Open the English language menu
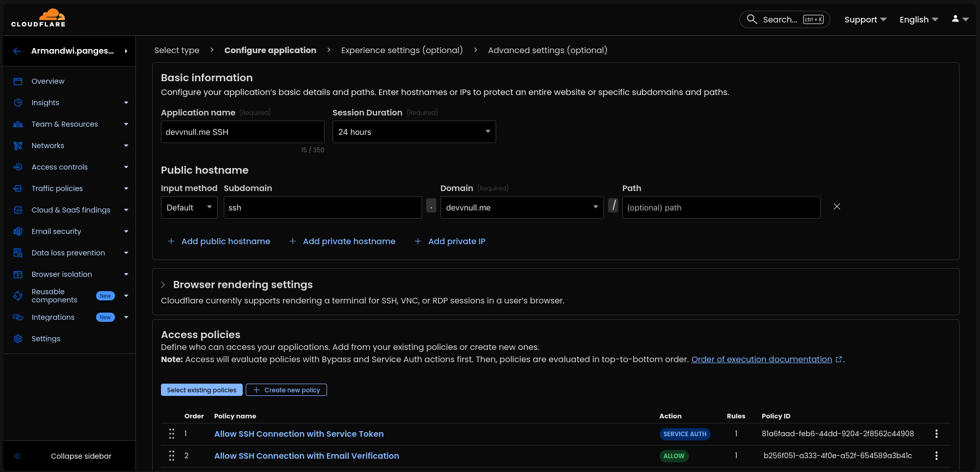Viewport: 980px width, 472px height. pyautogui.click(x=919, y=19)
